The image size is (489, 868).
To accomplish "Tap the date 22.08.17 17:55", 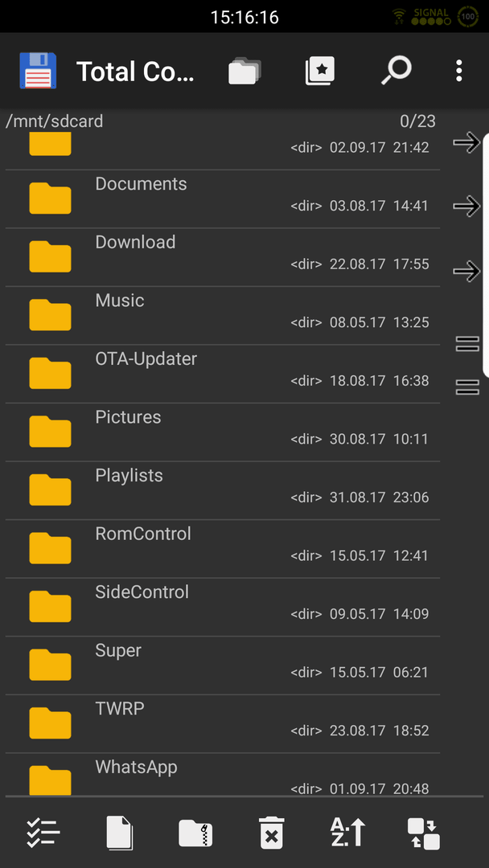I will click(x=380, y=264).
